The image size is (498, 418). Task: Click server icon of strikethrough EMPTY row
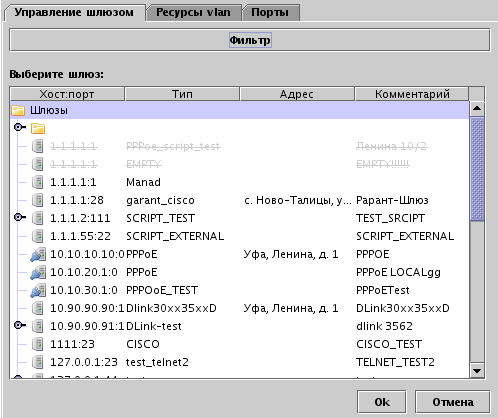coord(38,164)
